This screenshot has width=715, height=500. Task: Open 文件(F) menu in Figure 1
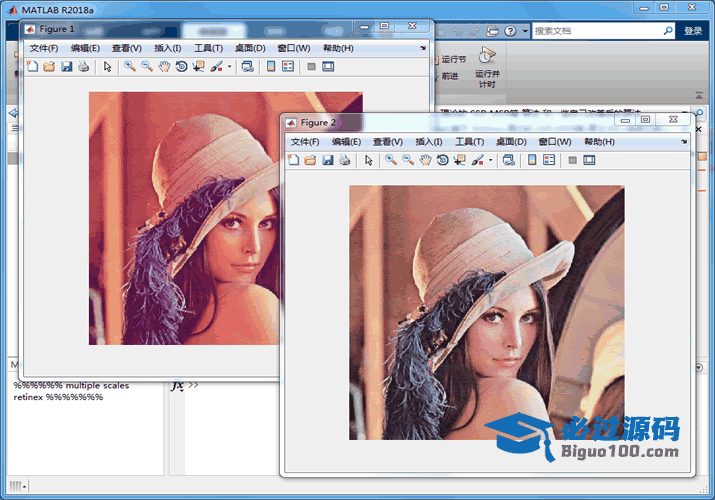[44, 48]
